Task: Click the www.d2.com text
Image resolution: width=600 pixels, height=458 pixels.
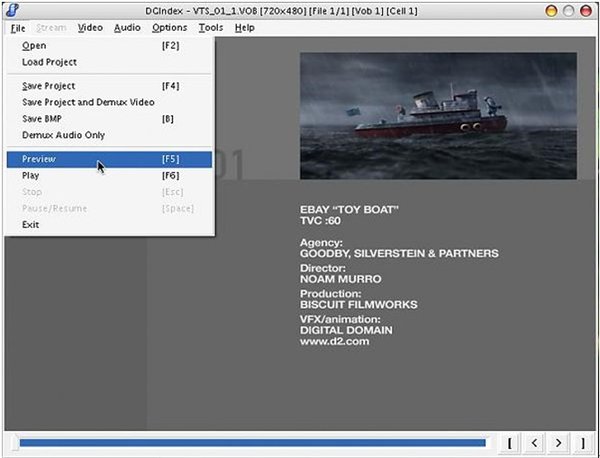Action: pos(335,342)
